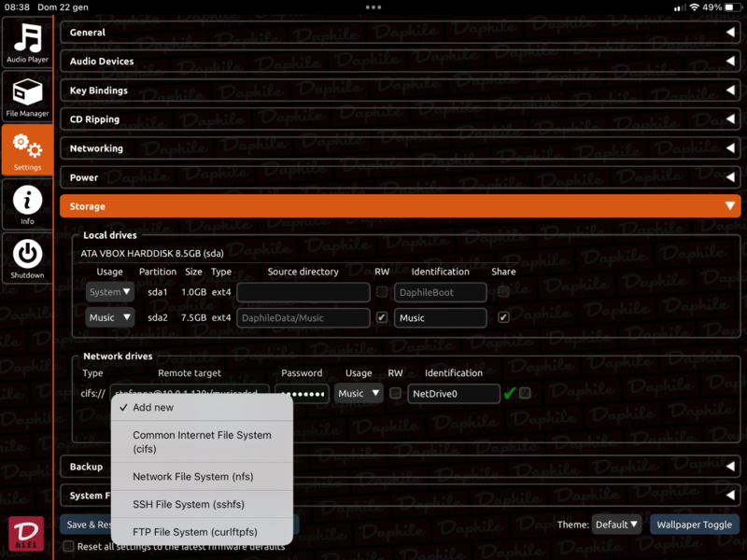Click the Wallpaper Toggle button
Viewport: 747px width, 560px height.
point(693,525)
